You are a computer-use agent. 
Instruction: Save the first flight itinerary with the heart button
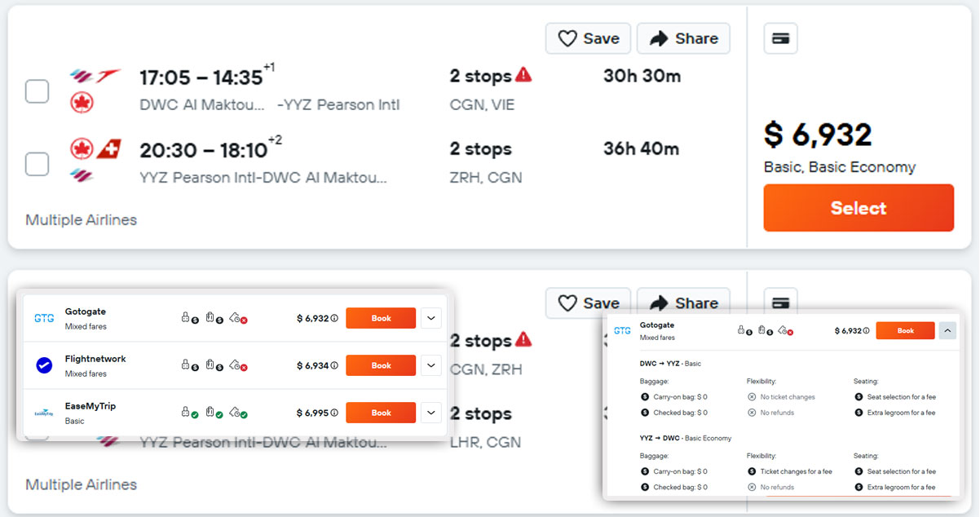tap(588, 38)
